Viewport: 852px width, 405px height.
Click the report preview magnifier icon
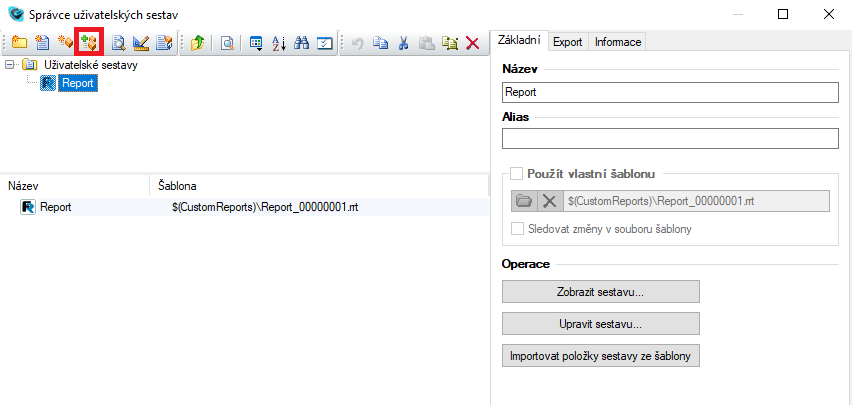119,43
